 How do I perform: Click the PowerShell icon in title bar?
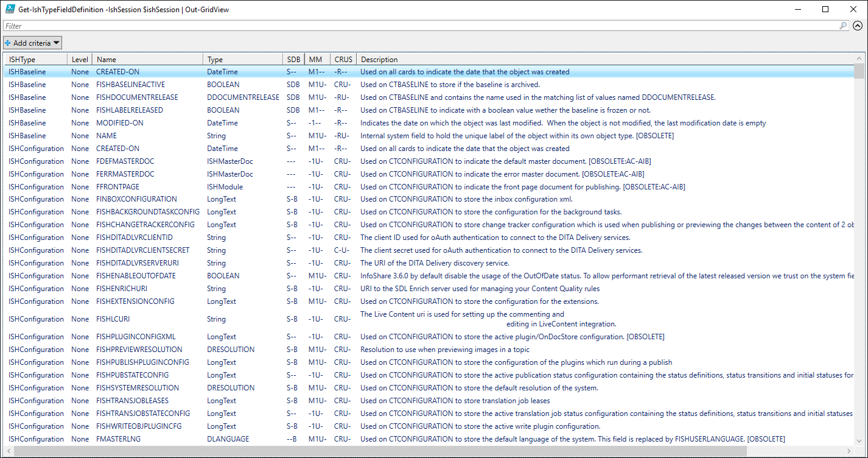point(10,9)
